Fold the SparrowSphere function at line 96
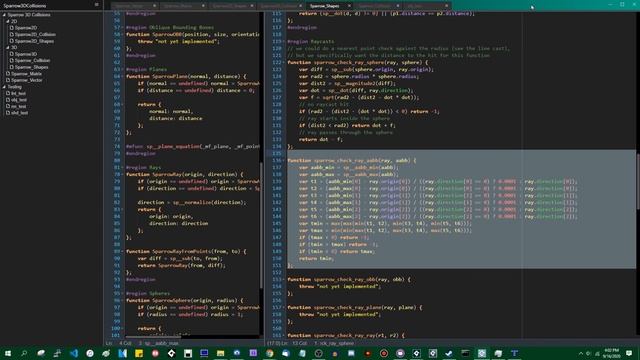This screenshot has height=360, width=640. [x=122, y=300]
